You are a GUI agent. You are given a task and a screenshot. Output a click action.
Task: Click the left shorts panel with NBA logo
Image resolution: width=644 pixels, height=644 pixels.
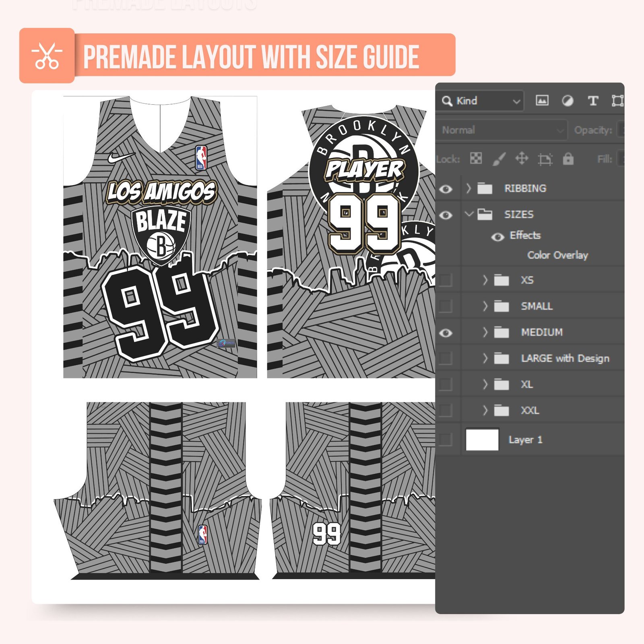[x=158, y=491]
